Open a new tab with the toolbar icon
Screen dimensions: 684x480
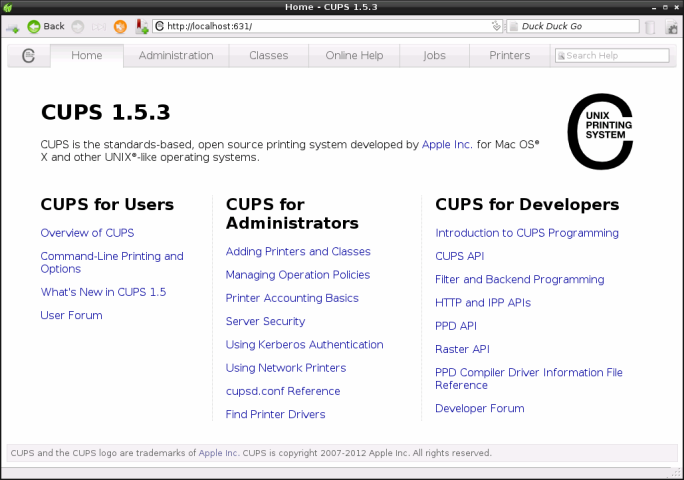13,27
